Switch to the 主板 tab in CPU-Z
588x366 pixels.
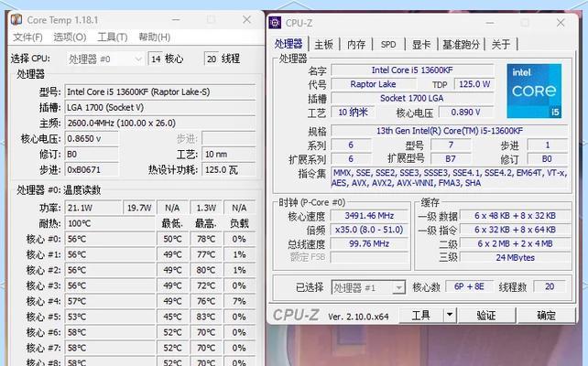tap(323, 45)
